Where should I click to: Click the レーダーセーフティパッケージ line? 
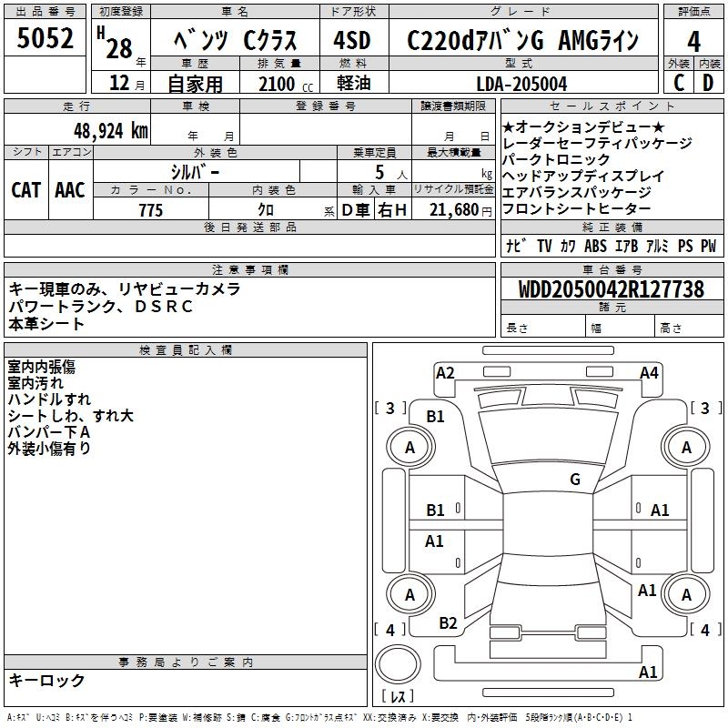597,143
